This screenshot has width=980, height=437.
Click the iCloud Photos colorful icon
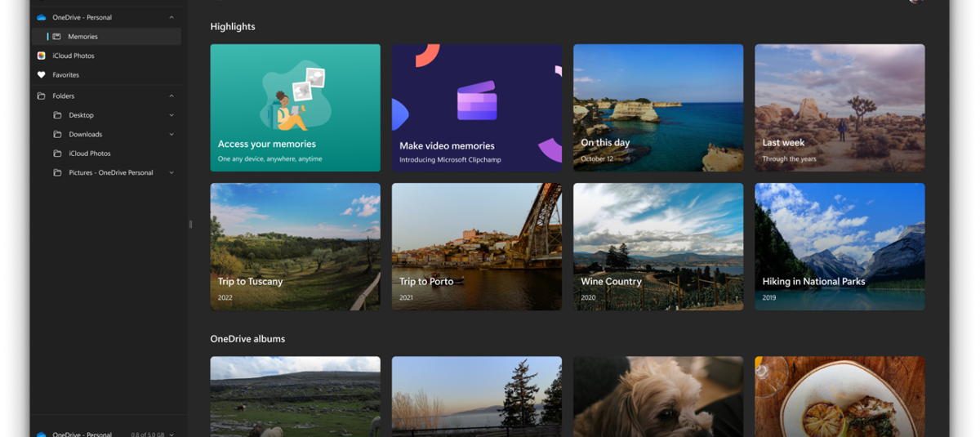pos(42,56)
